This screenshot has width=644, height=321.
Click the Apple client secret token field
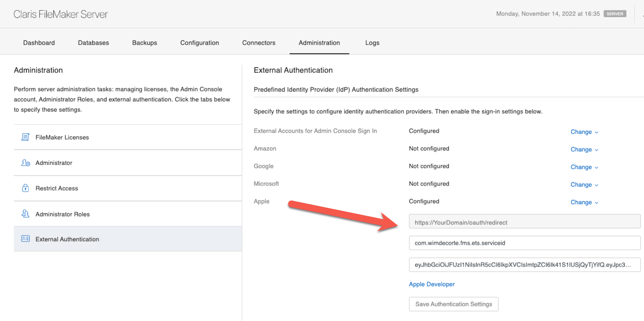click(x=525, y=265)
